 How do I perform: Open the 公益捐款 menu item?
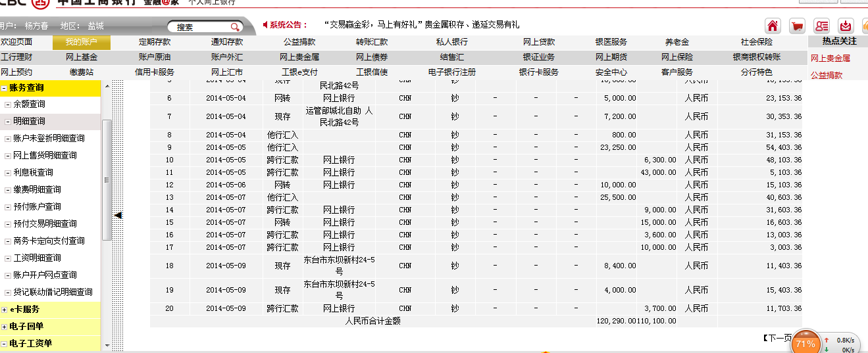[299, 42]
